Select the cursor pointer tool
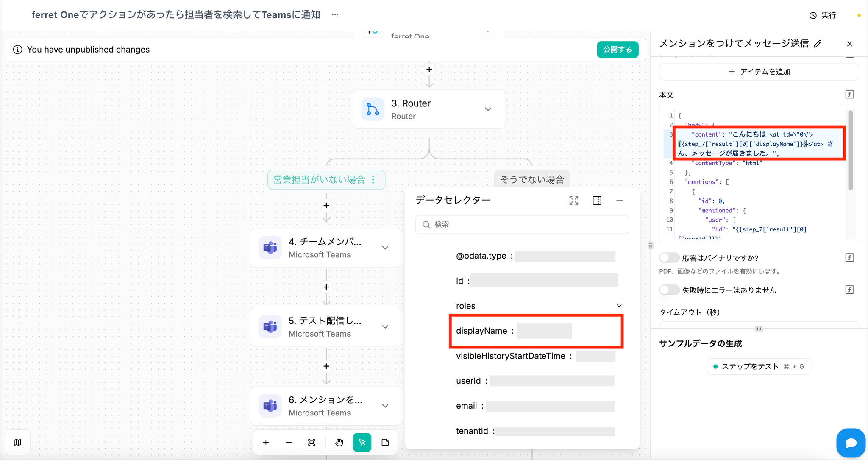 (x=362, y=443)
